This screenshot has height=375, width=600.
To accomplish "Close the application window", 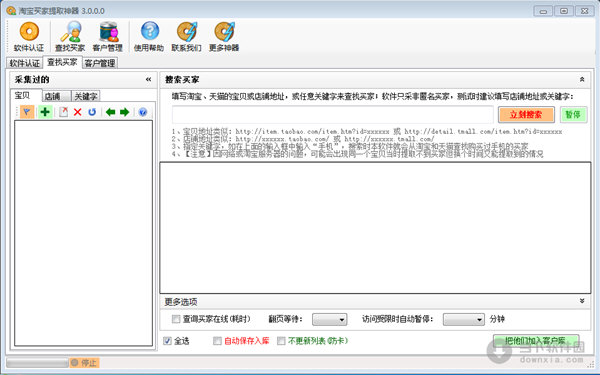I will [x=584, y=11].
